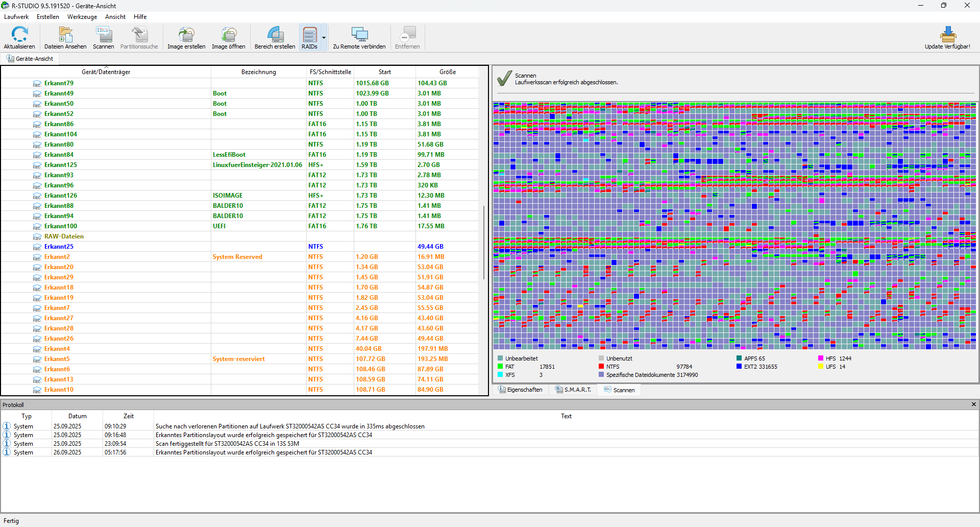
Task: Click the Zeit column header in Protokoll
Action: 129,416
